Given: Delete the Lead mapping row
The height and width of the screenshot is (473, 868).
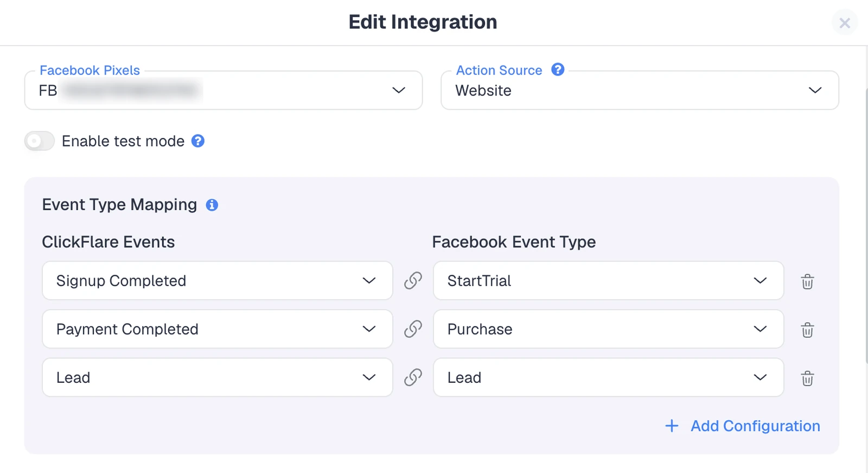Looking at the screenshot, I should [807, 378].
